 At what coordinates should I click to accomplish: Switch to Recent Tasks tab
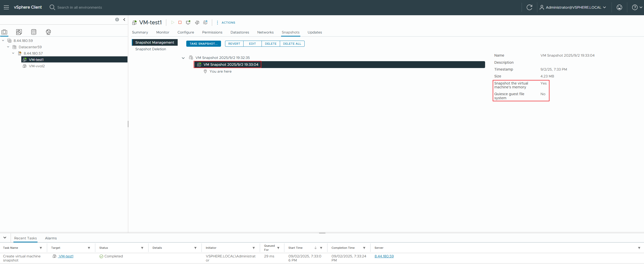coord(25,238)
